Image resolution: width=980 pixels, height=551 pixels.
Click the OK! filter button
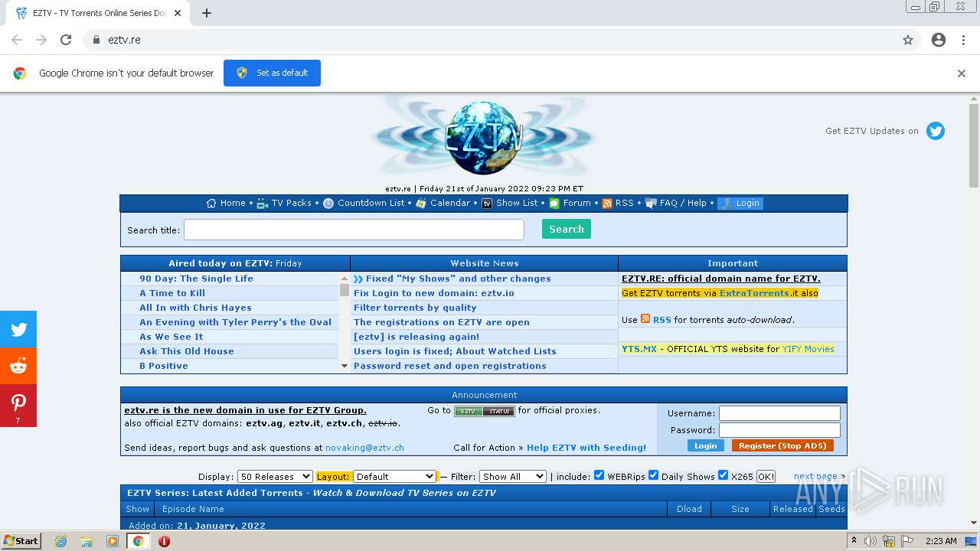pyautogui.click(x=766, y=476)
